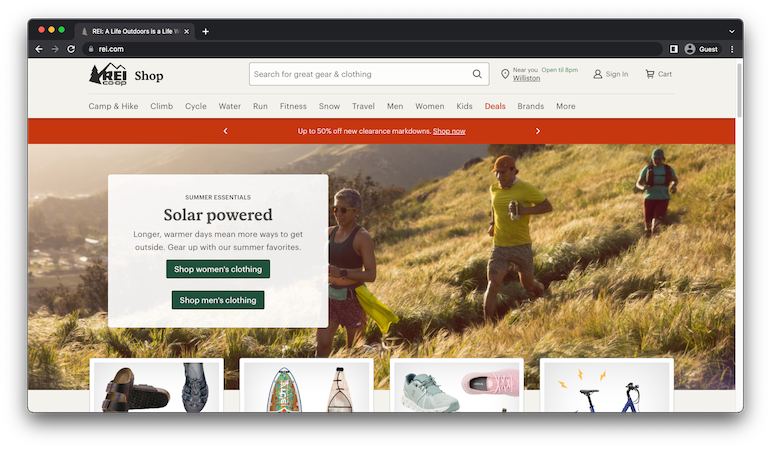Open the sandals product thumbnail
The height and width of the screenshot is (449, 771).
click(x=156, y=387)
